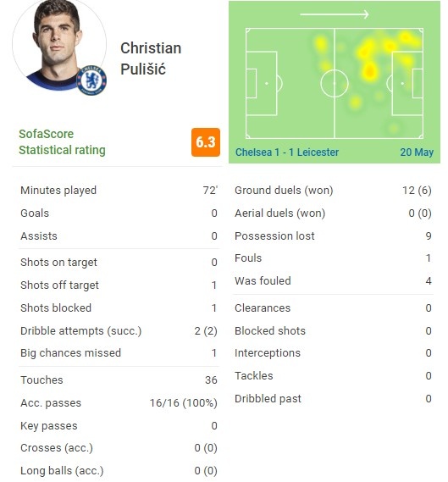Click the Ground duels (won) row
The height and width of the screenshot is (482, 448).
pos(334,191)
